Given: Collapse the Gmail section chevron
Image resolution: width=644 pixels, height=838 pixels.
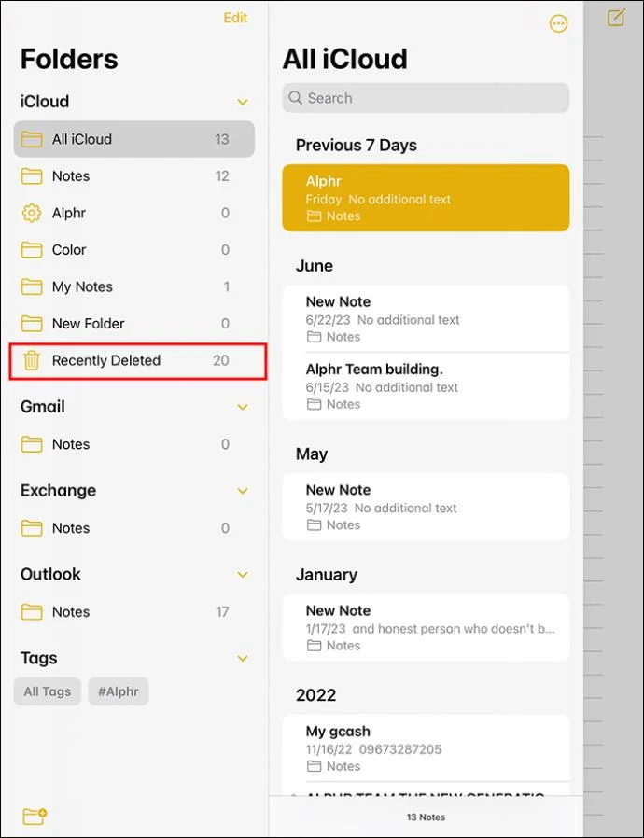Looking at the screenshot, I should (x=243, y=407).
